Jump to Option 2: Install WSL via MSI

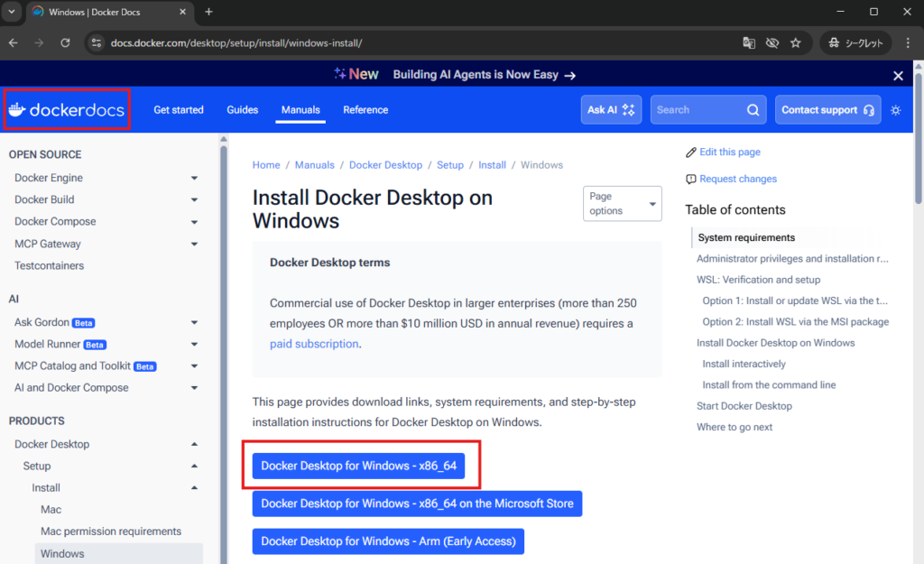click(796, 322)
